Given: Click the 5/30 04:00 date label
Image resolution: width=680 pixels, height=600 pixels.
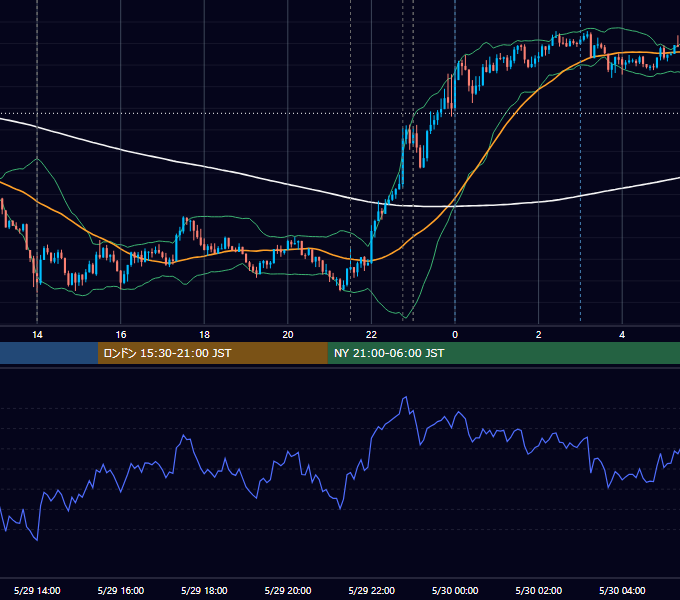Looking at the screenshot, I should coord(622,590).
